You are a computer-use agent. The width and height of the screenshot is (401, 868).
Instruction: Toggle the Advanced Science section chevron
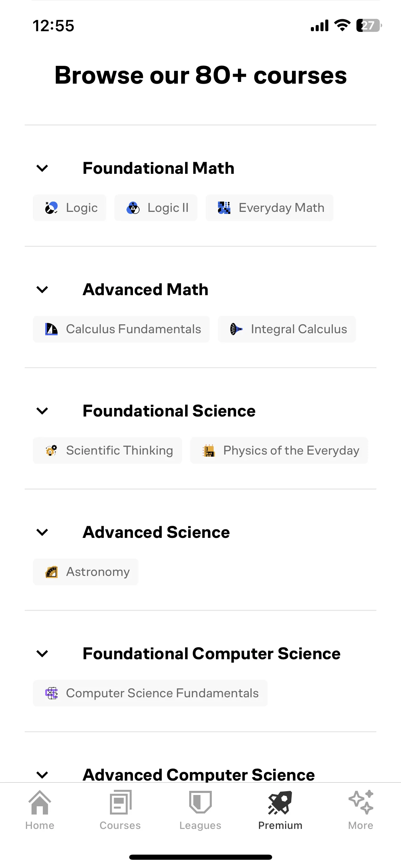[x=42, y=532]
